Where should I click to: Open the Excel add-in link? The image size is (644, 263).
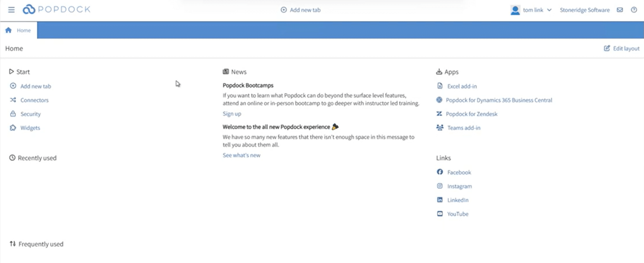coord(462,86)
